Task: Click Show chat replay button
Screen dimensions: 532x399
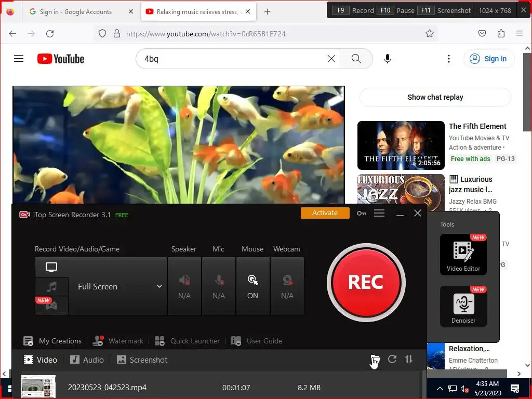Action: pos(435,97)
